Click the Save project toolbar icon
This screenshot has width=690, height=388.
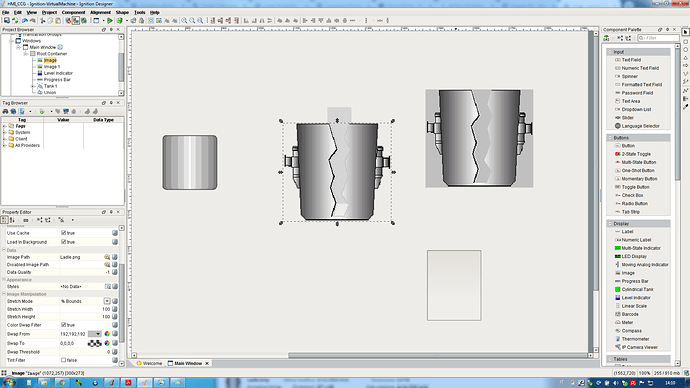[x=7, y=21]
